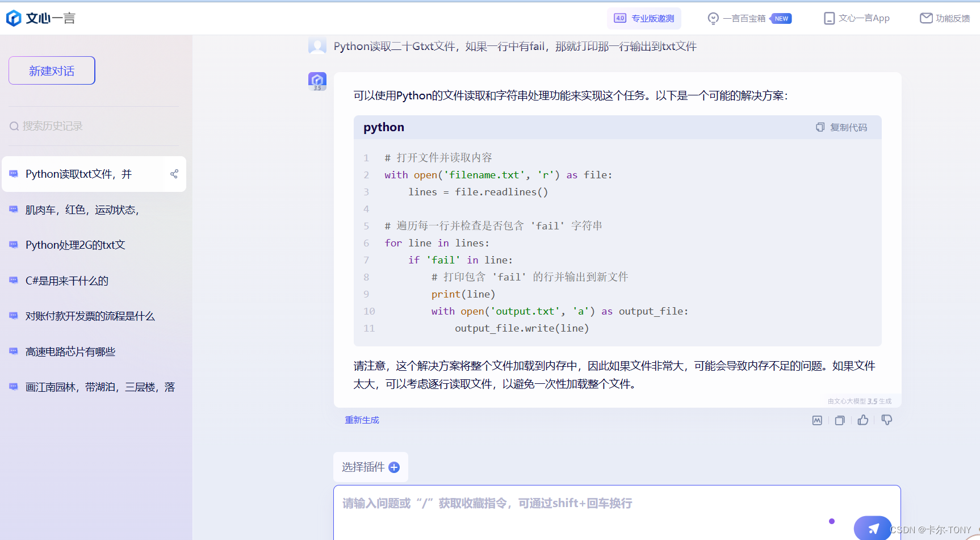980x540 pixels.
Task: Start a new chat with 新建对话
Action: tap(52, 70)
